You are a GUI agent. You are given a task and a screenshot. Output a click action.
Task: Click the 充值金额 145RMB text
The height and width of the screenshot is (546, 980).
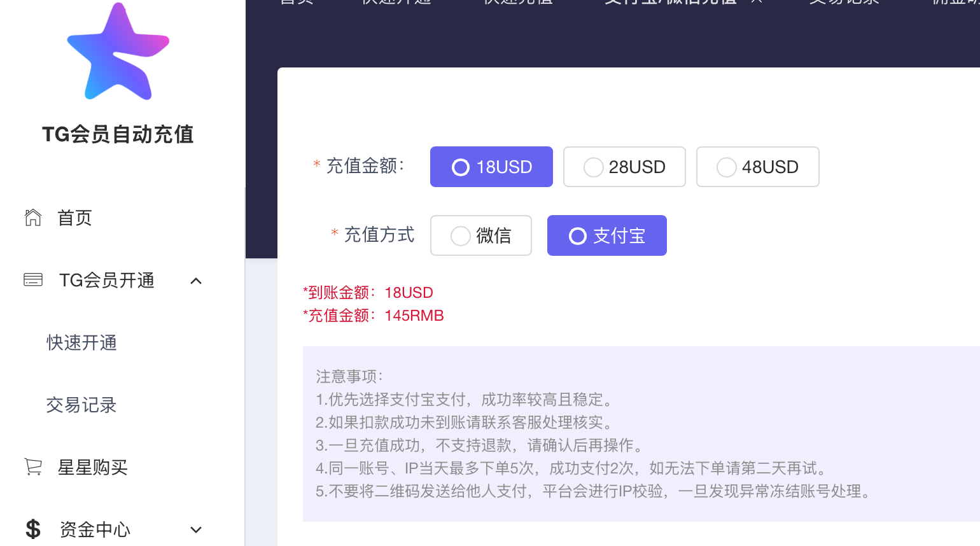(x=374, y=316)
